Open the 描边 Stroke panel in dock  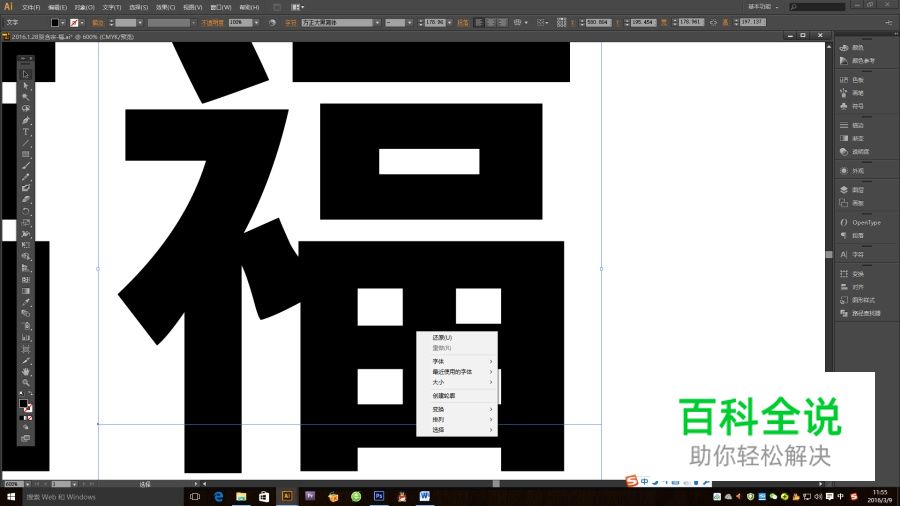pos(852,125)
